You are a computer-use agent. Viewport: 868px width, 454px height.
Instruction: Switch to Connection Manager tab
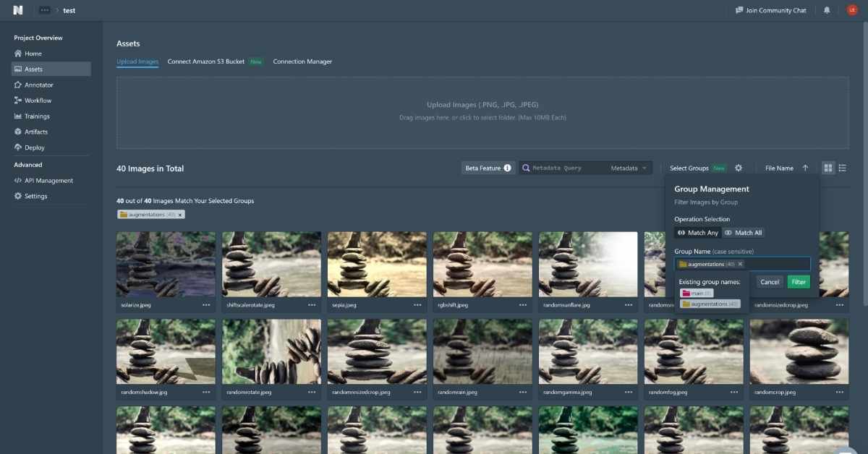[x=302, y=61]
